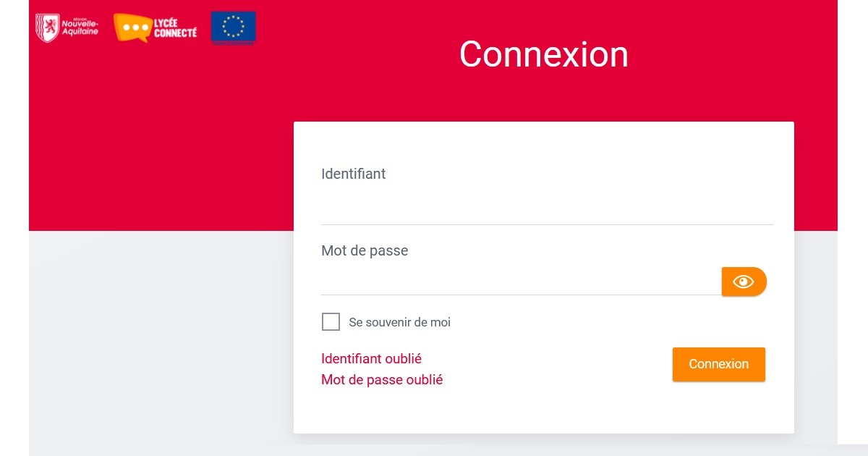The height and width of the screenshot is (456, 868).
Task: Enable the "Se souvenir de moi" checkbox
Action: pyautogui.click(x=331, y=322)
